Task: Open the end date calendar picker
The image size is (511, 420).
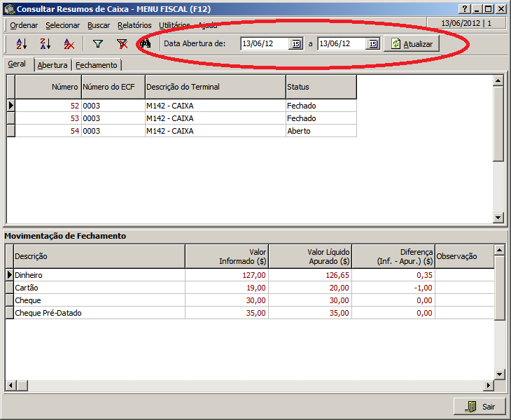Action: (x=372, y=43)
